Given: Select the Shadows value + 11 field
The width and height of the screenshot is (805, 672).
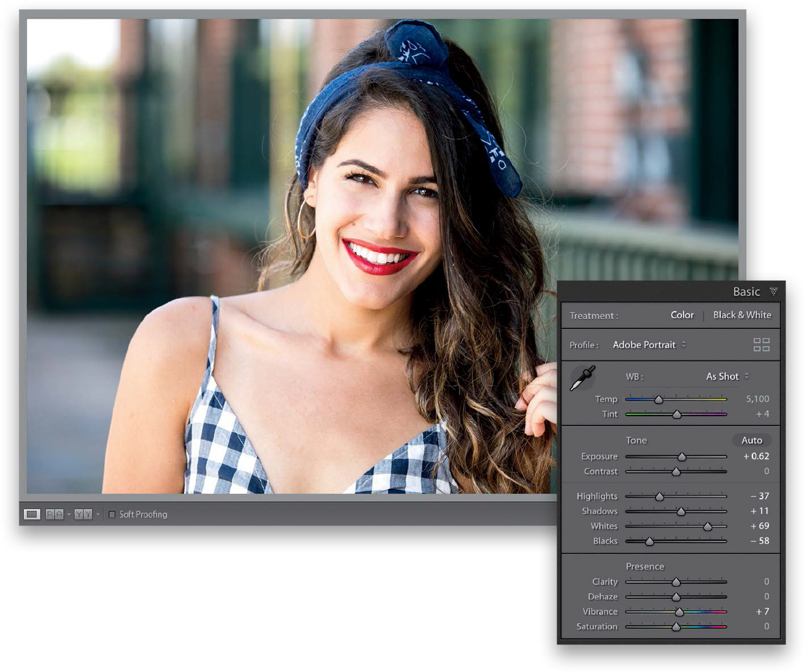Looking at the screenshot, I should click(x=760, y=511).
